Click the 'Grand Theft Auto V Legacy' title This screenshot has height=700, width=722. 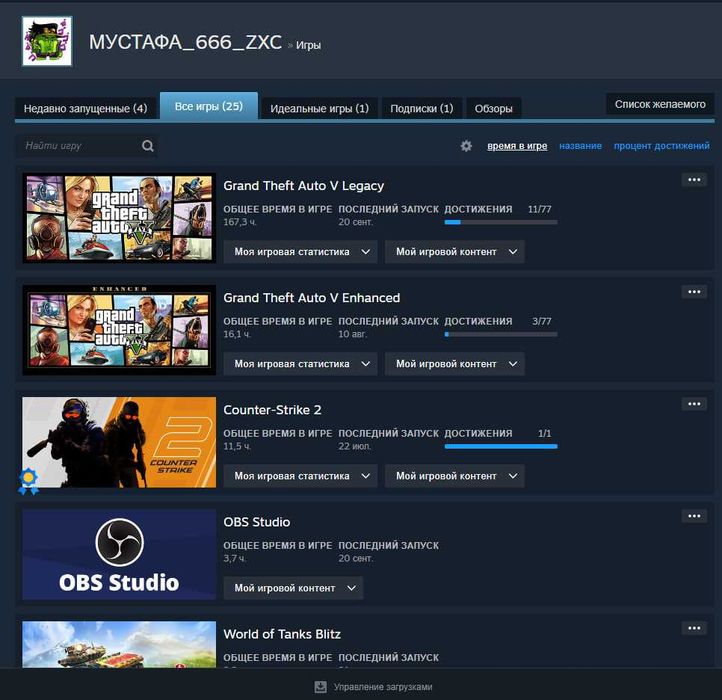(303, 186)
